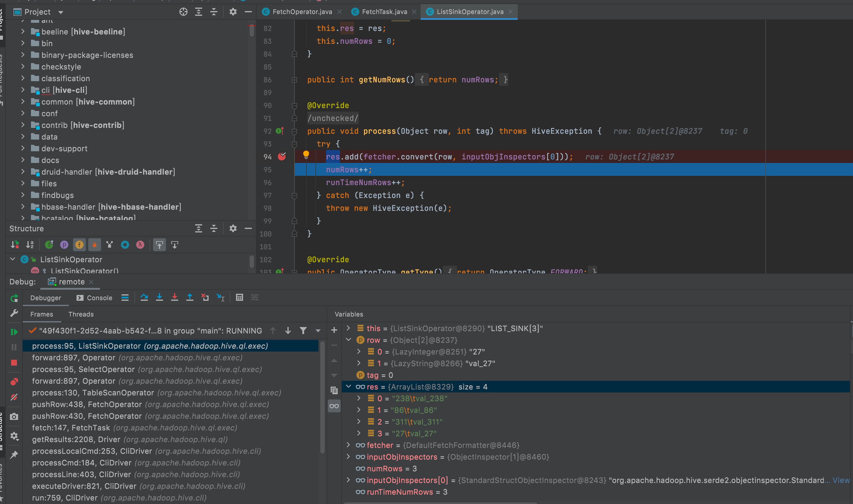Switch to FetchTask.java tab

click(384, 12)
